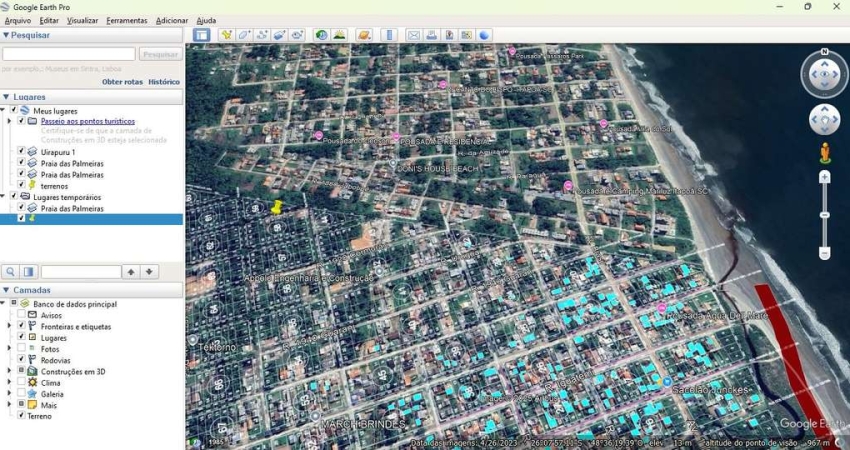Open the planet switcher icon

click(x=364, y=35)
